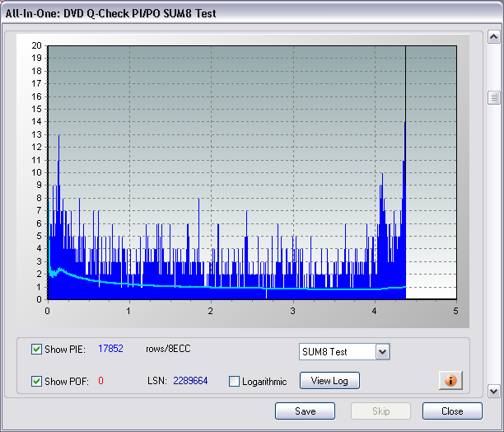504x432 pixels.
Task: Enable the Logarithmic scale checkbox
Action: (234, 381)
